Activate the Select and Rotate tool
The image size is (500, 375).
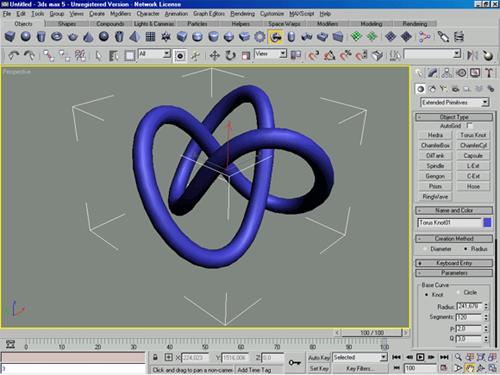coord(230,55)
